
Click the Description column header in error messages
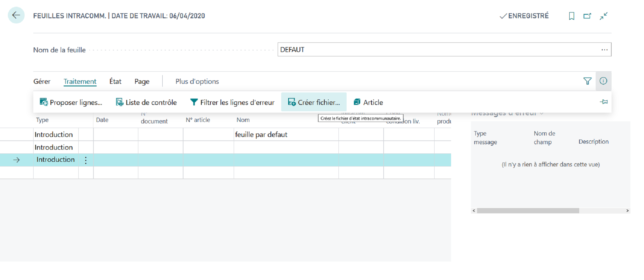coord(593,142)
